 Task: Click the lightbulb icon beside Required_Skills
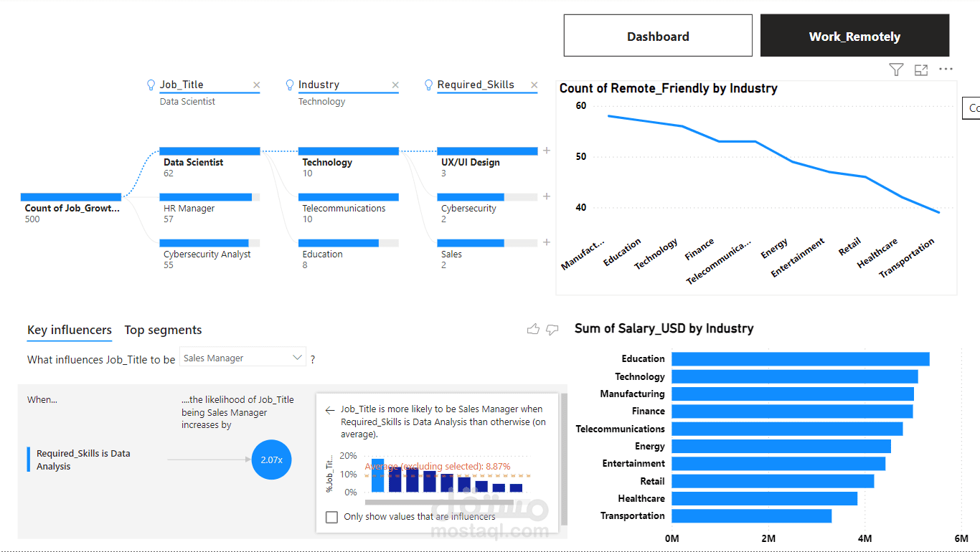pyautogui.click(x=429, y=85)
